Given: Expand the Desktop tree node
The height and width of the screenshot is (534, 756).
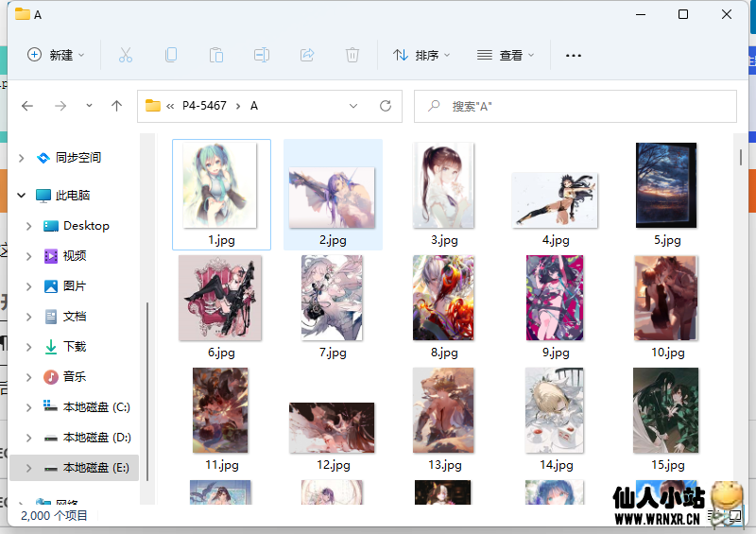Looking at the screenshot, I should point(29,226).
